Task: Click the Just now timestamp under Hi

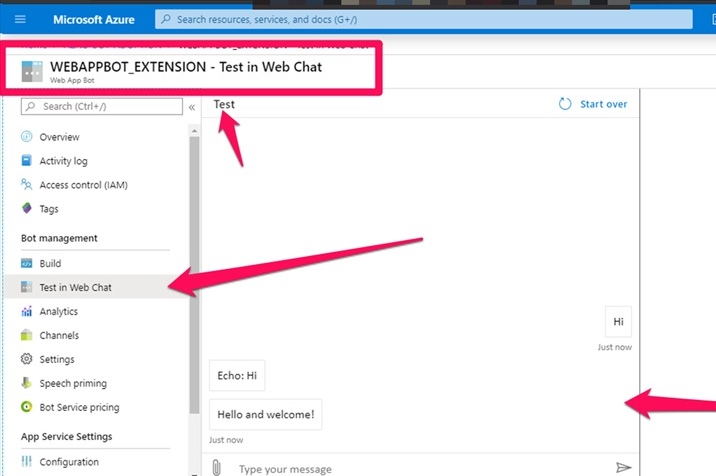Action: point(615,347)
